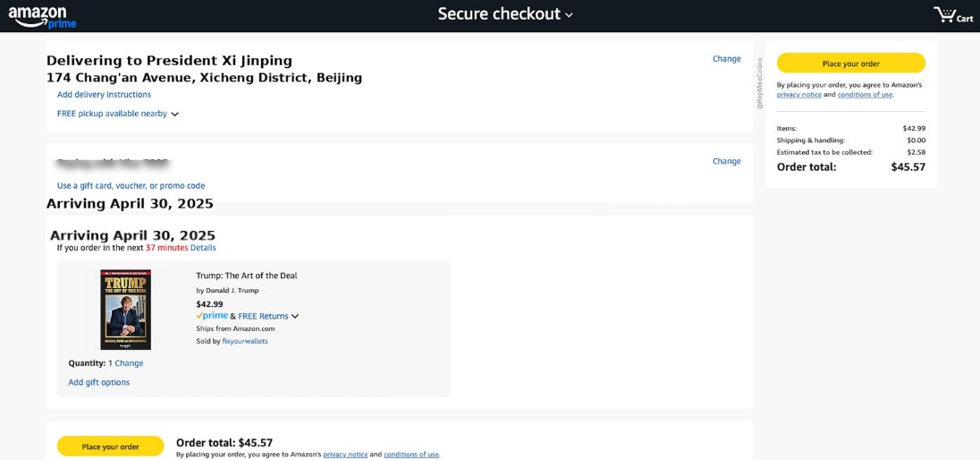This screenshot has width=980, height=460.
Task: Add delivery instructions
Action: click(104, 95)
